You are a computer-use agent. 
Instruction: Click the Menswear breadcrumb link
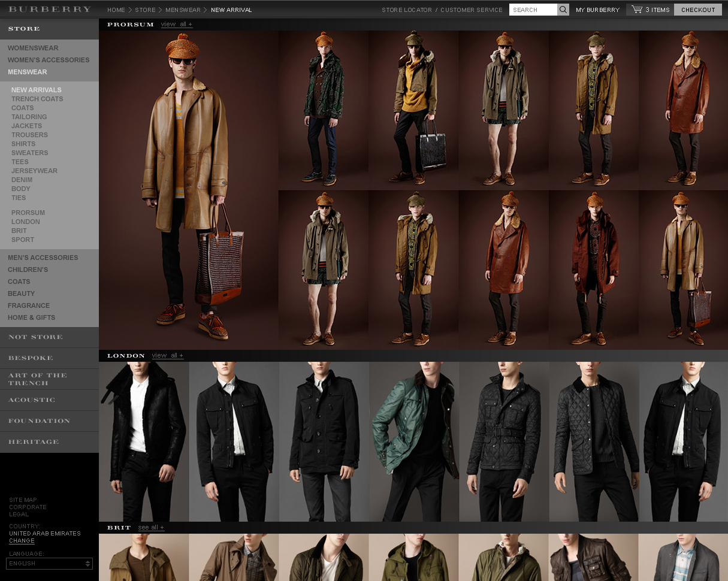tap(183, 10)
